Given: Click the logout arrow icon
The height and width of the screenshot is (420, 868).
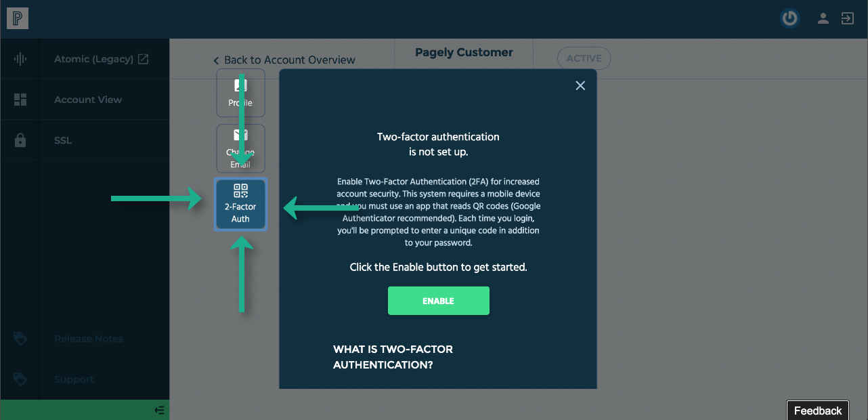Looking at the screenshot, I should pyautogui.click(x=848, y=18).
